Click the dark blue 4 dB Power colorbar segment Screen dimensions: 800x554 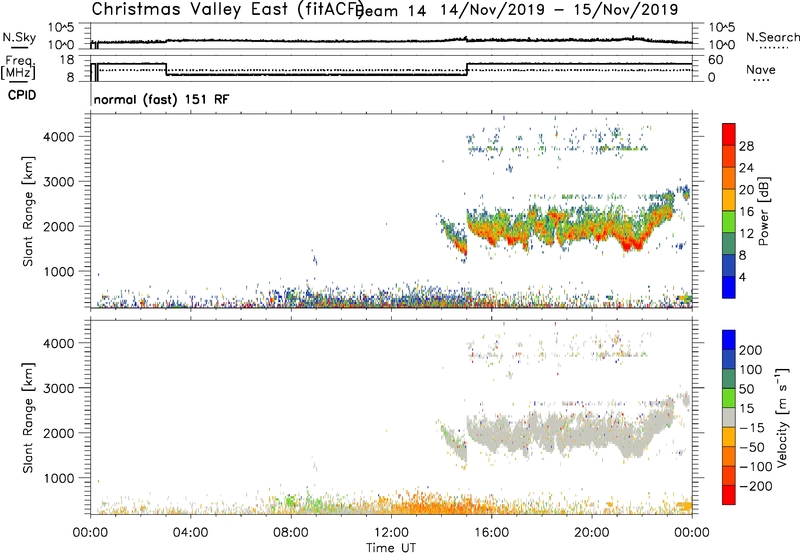pyautogui.click(x=729, y=287)
